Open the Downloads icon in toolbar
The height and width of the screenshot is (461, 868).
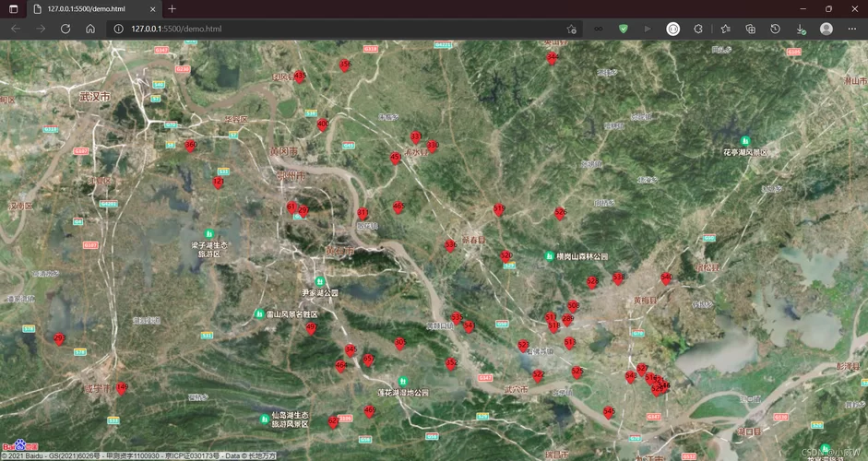(801, 29)
